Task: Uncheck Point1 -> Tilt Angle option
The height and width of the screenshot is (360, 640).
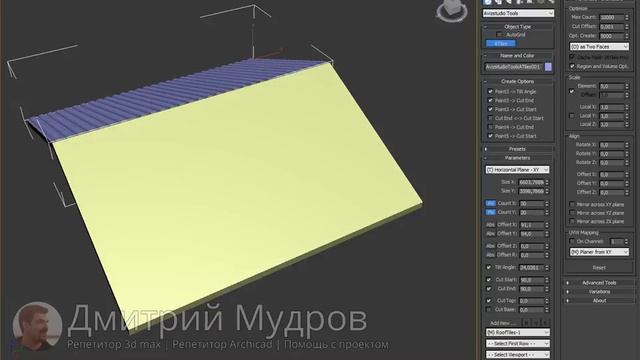Action: 490,92
